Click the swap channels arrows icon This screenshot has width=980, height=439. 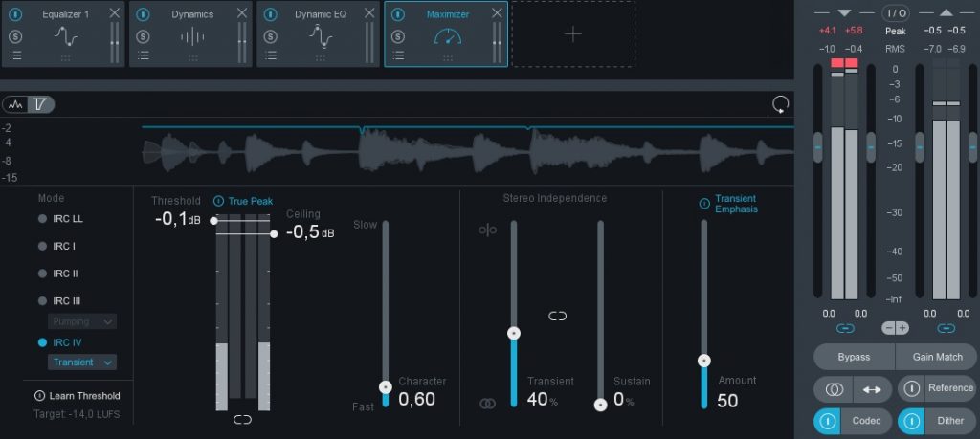point(872,389)
